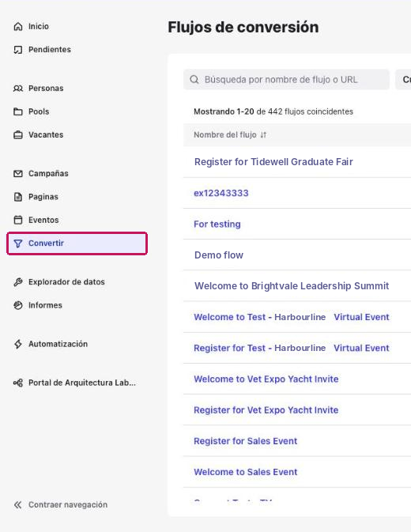Click the Inicio home icon
Image resolution: width=411 pixels, height=532 pixels.
point(18,26)
